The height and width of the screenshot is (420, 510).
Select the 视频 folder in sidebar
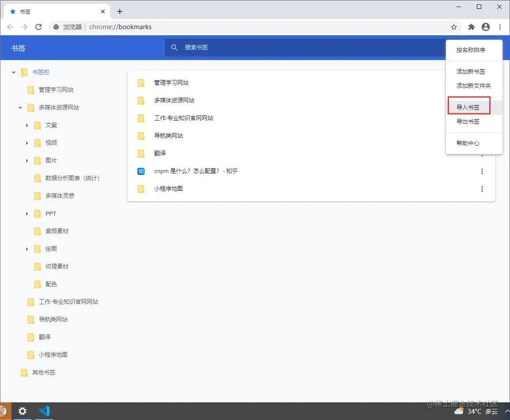tap(51, 143)
